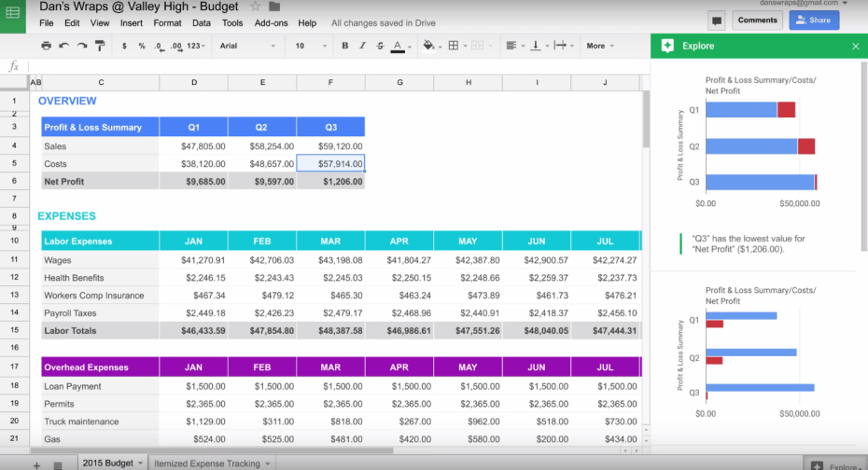The height and width of the screenshot is (470, 868).
Task: Open the comment thread chat icon
Action: coord(717,21)
